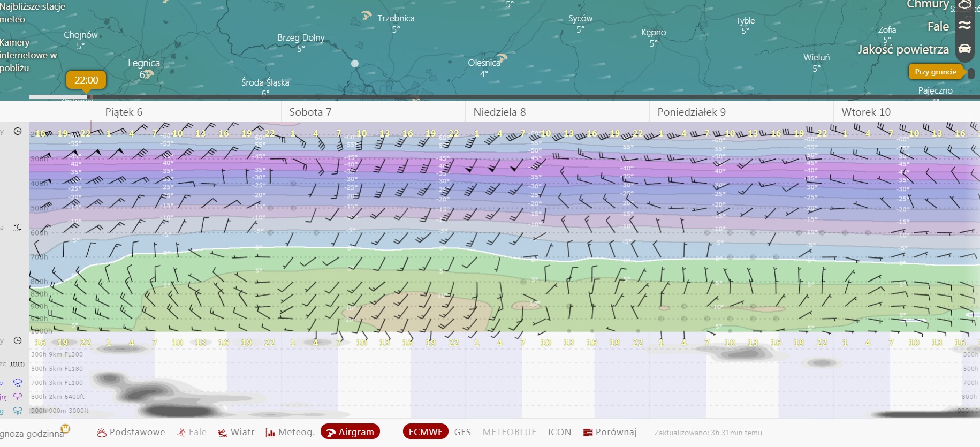Select the GFS forecast model
The width and height of the screenshot is (980, 447).
point(462,432)
